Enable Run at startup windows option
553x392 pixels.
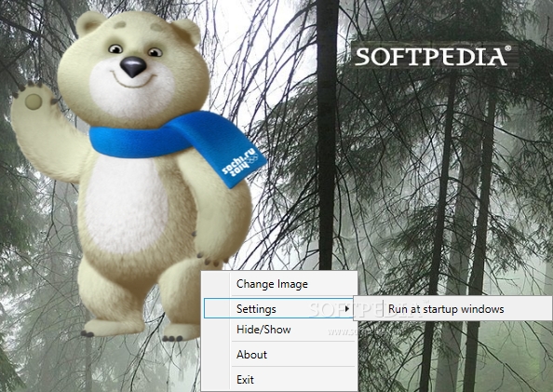coord(453,309)
